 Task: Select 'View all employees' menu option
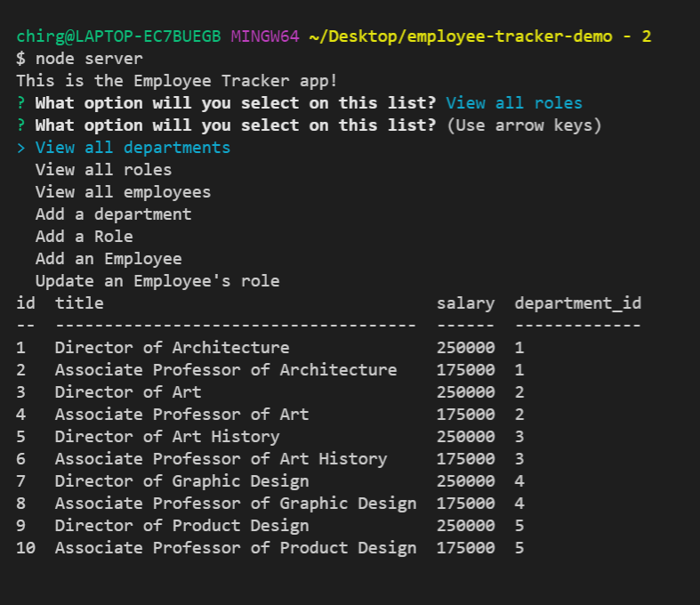click(x=123, y=192)
